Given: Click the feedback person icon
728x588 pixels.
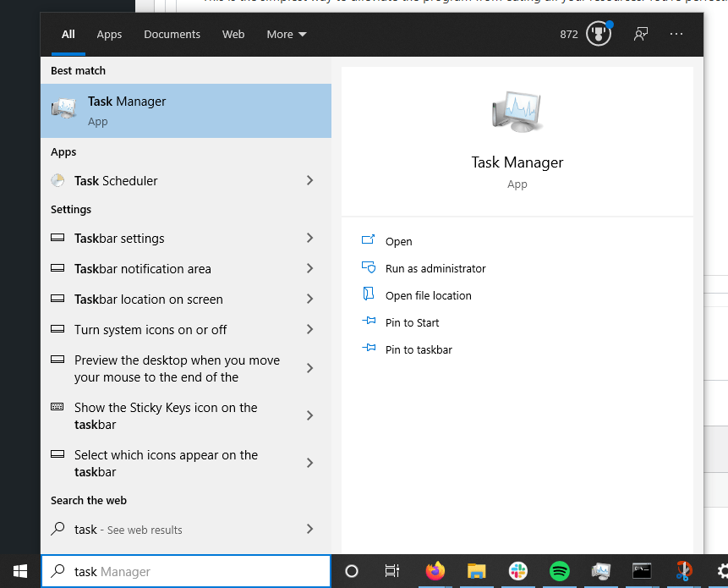Looking at the screenshot, I should [641, 34].
